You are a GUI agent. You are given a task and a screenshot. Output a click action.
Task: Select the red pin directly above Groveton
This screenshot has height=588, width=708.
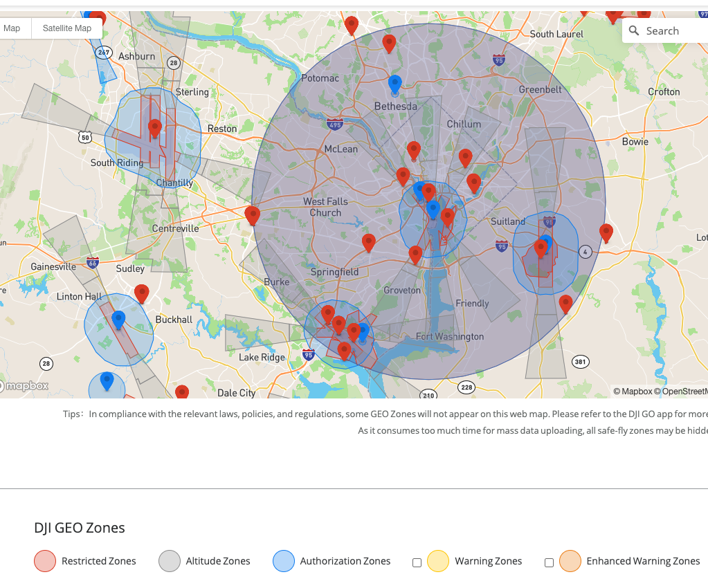415,255
